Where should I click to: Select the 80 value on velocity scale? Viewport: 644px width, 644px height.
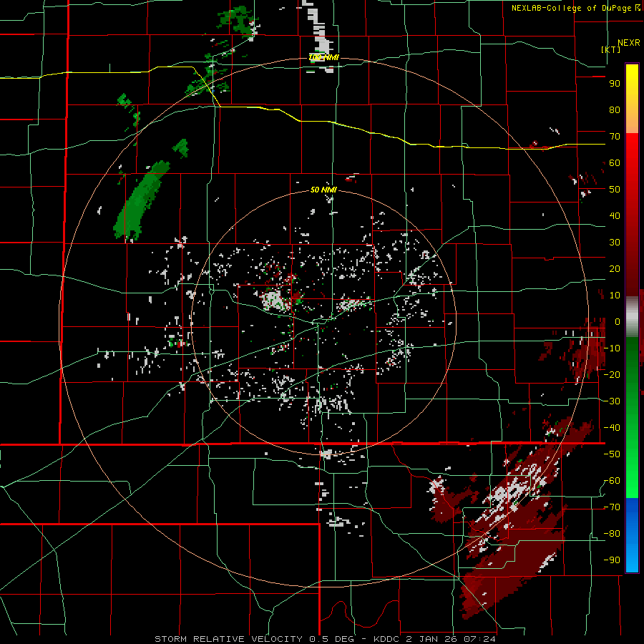pos(615,109)
